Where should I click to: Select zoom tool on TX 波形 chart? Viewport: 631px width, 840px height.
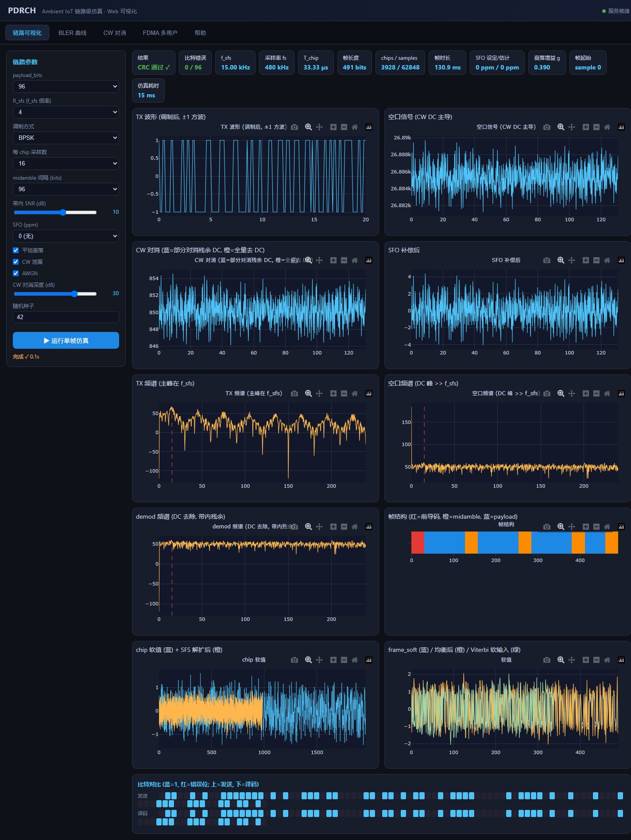tap(308, 127)
